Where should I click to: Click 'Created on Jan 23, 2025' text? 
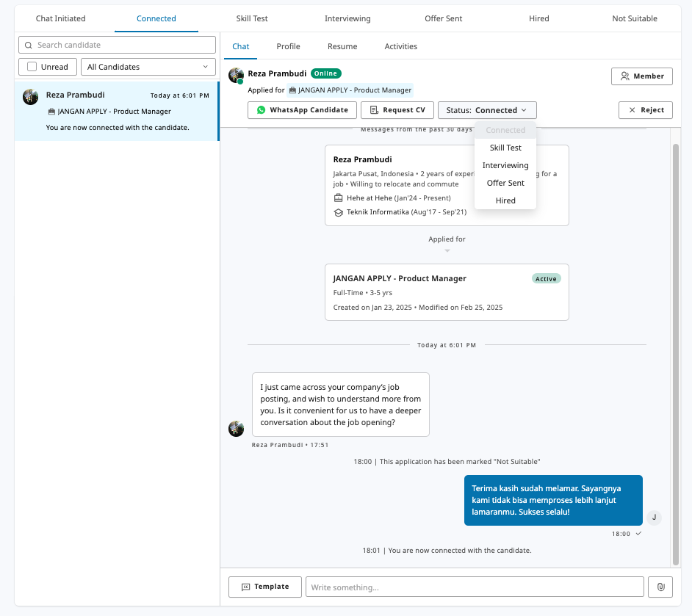click(x=372, y=308)
